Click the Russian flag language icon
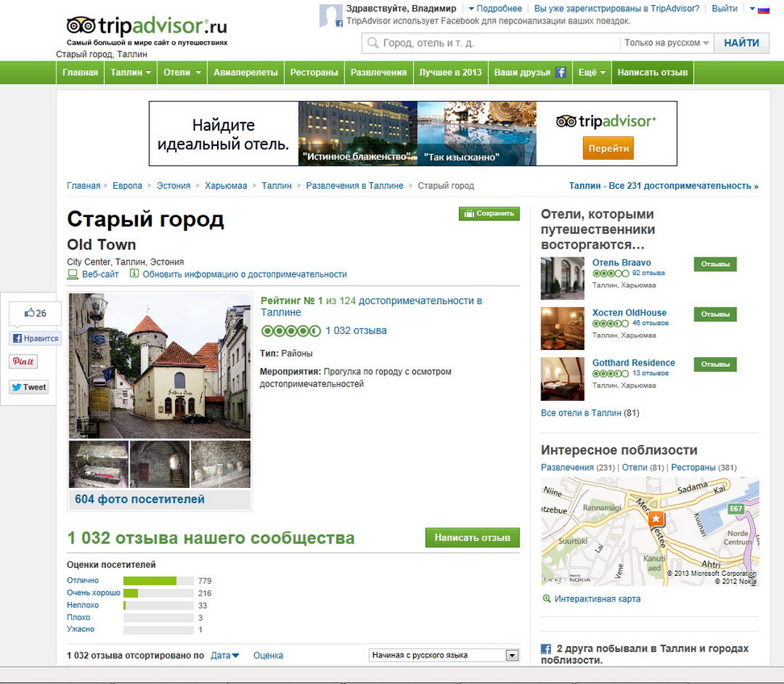The height and width of the screenshot is (684, 784). [762, 9]
